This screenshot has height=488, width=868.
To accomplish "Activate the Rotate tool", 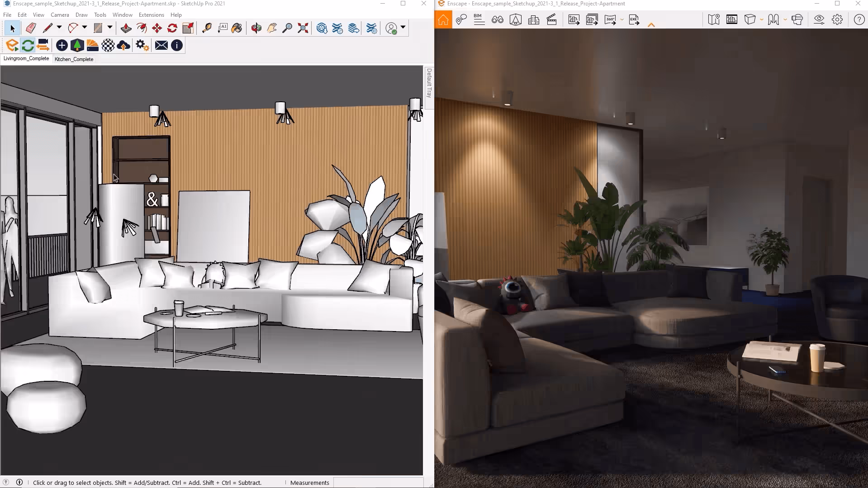I will click(172, 28).
